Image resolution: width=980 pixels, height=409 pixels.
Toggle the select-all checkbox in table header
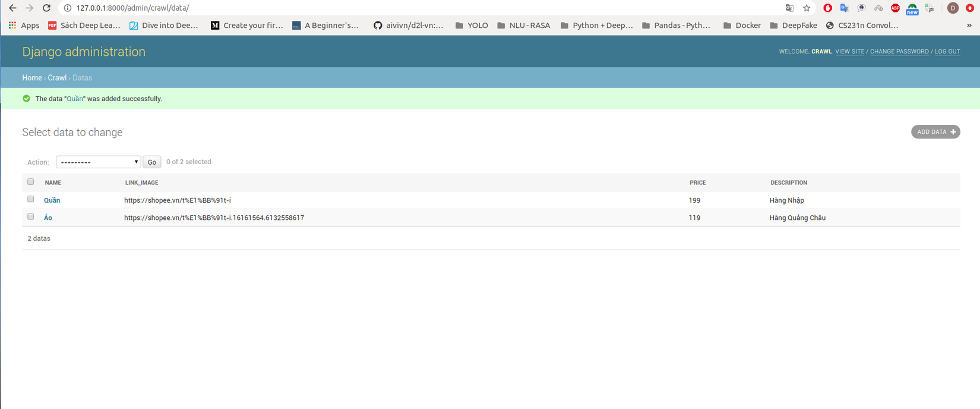[x=31, y=182]
